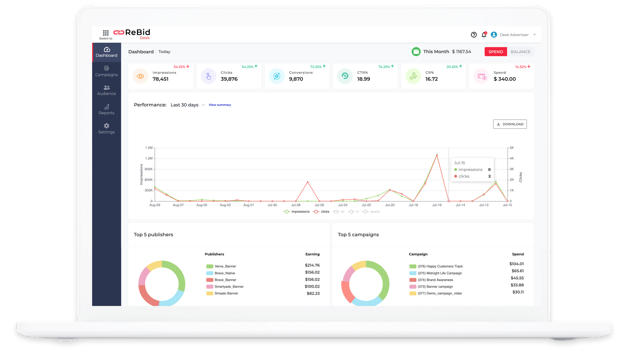Open Settings from the sidebar

[106, 129]
